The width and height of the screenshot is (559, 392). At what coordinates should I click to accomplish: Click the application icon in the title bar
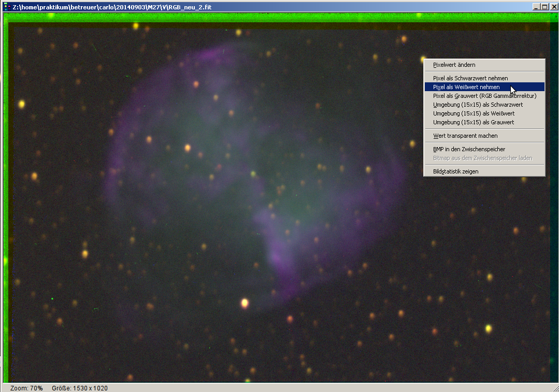click(x=7, y=7)
